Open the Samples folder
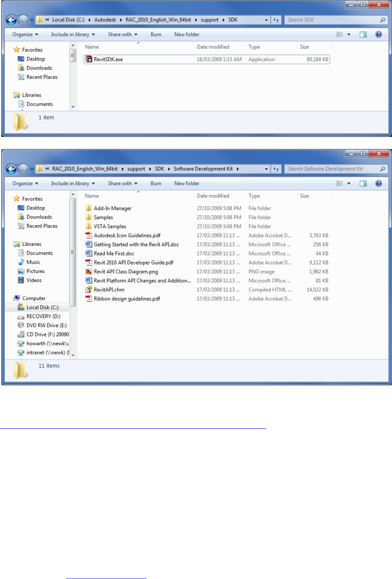The height and width of the screenshot is (579, 392). (x=103, y=217)
